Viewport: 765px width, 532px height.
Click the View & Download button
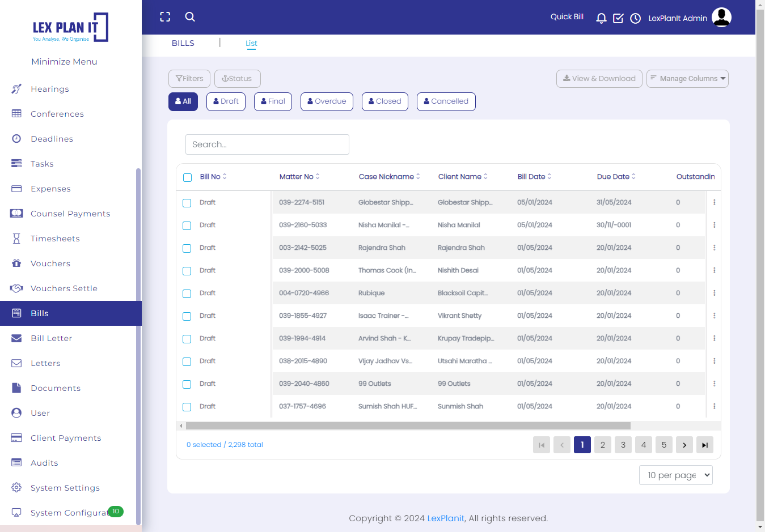(599, 79)
